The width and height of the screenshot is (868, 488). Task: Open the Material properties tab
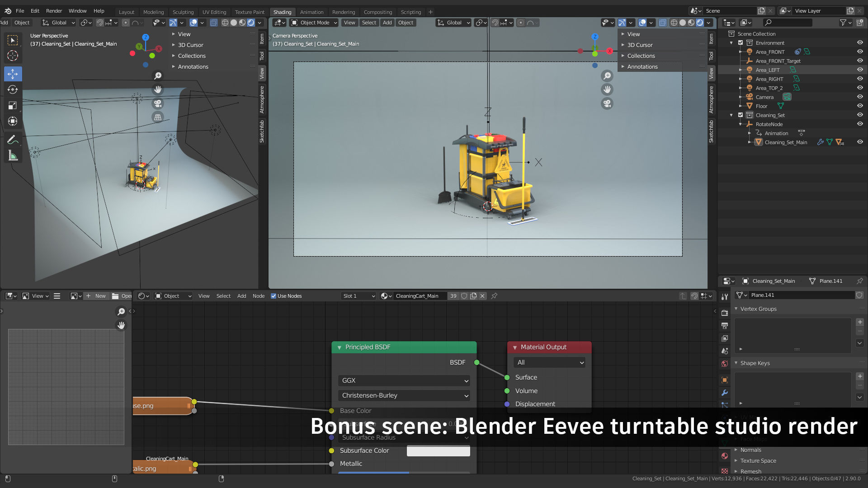click(x=725, y=455)
